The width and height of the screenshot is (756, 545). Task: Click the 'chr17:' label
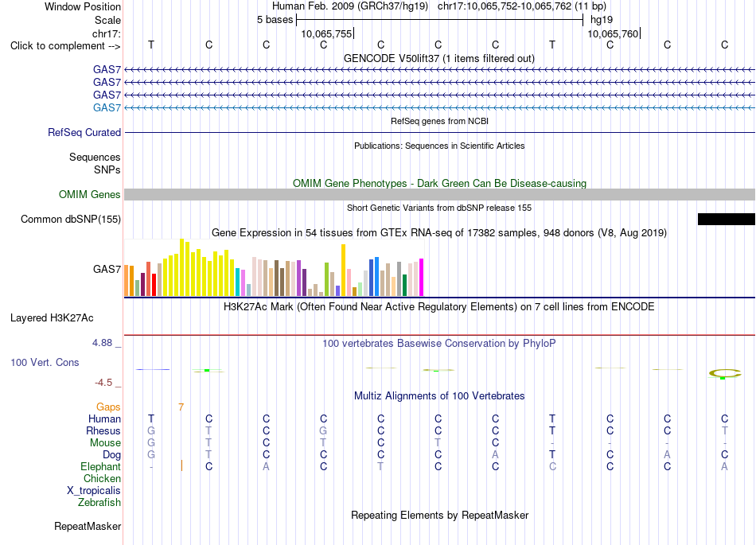[107, 33]
